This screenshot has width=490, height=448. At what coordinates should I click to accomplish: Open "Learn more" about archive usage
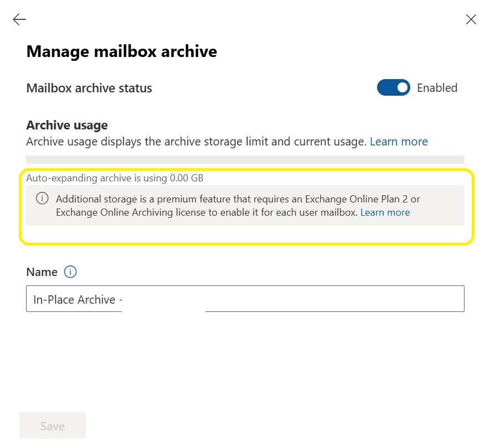(399, 141)
